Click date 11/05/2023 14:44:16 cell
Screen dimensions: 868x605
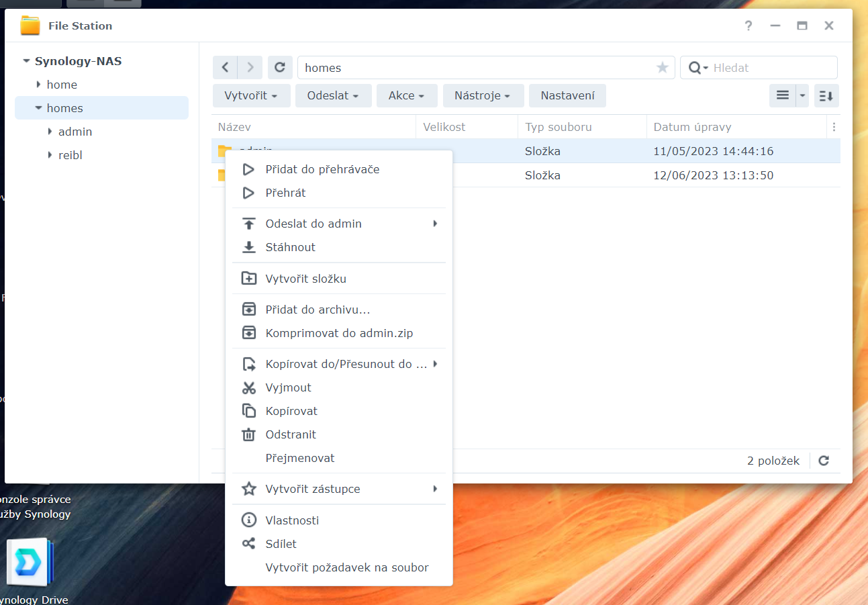(713, 151)
